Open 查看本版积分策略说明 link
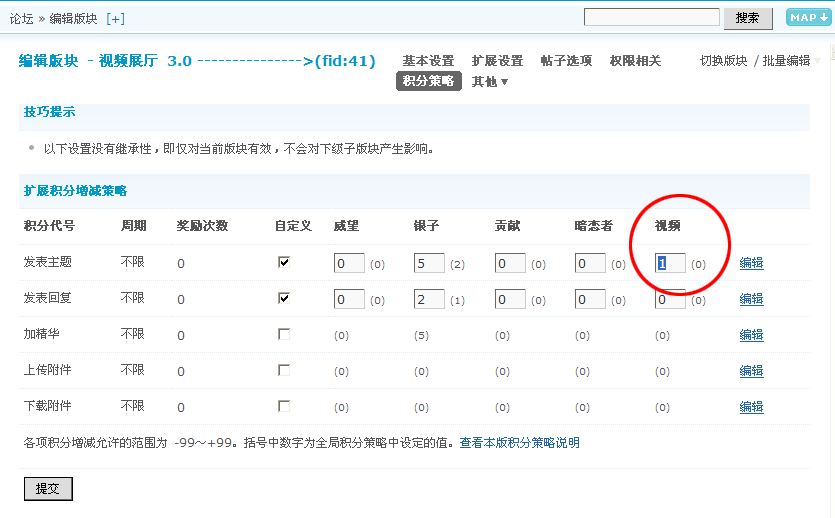The width and height of the screenshot is (835, 518). pos(519,442)
